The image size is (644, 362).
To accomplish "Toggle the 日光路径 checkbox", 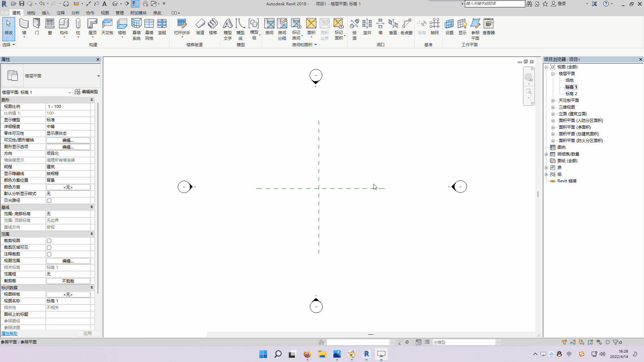I will click(49, 200).
